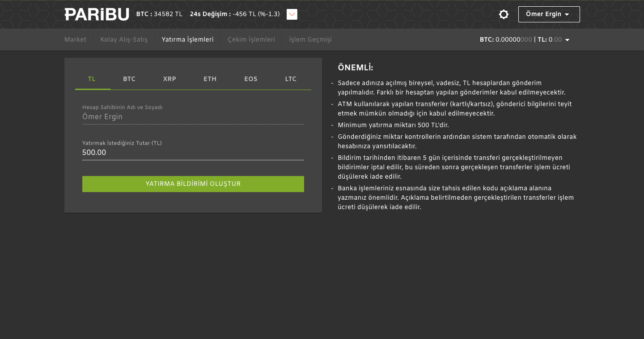Click the red down-arrow price change icon

coord(292,14)
